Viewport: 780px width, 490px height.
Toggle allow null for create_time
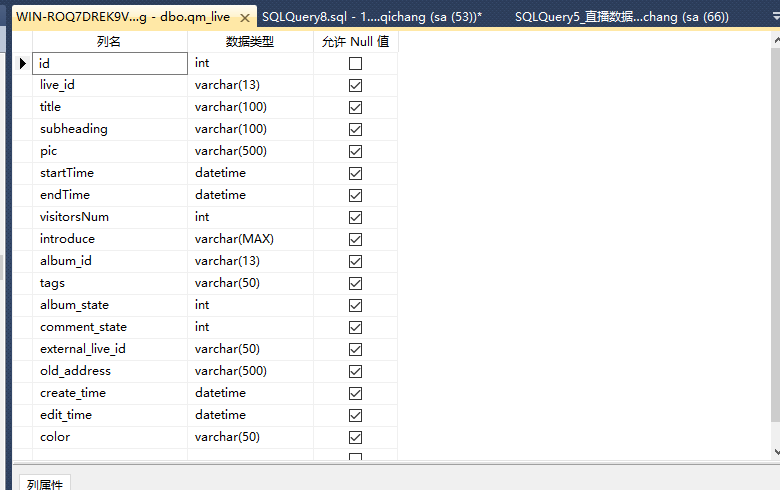(x=355, y=393)
